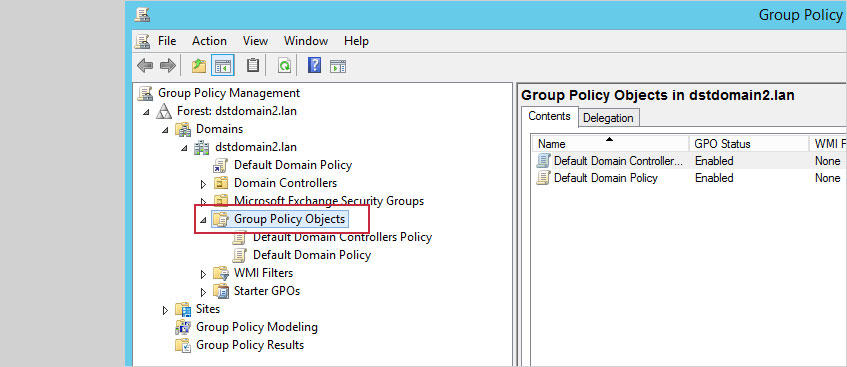847x367 pixels.
Task: Expand the Sites node
Action: pos(166,310)
